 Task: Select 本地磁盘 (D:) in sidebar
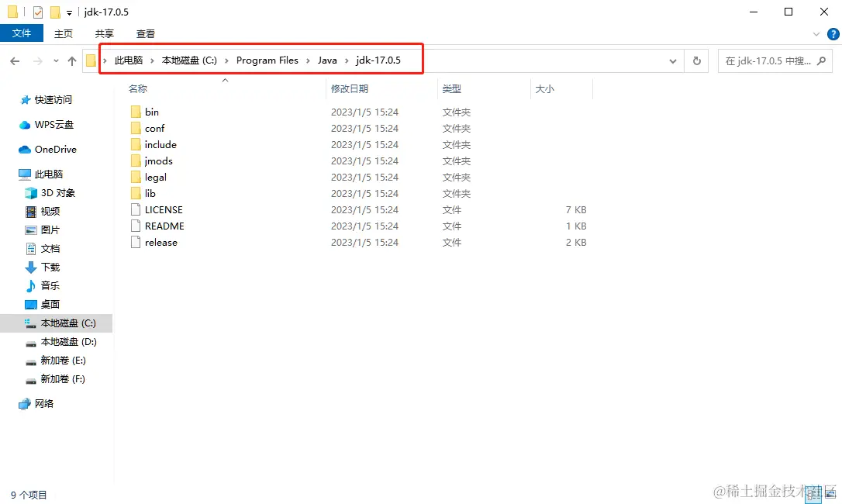point(68,342)
